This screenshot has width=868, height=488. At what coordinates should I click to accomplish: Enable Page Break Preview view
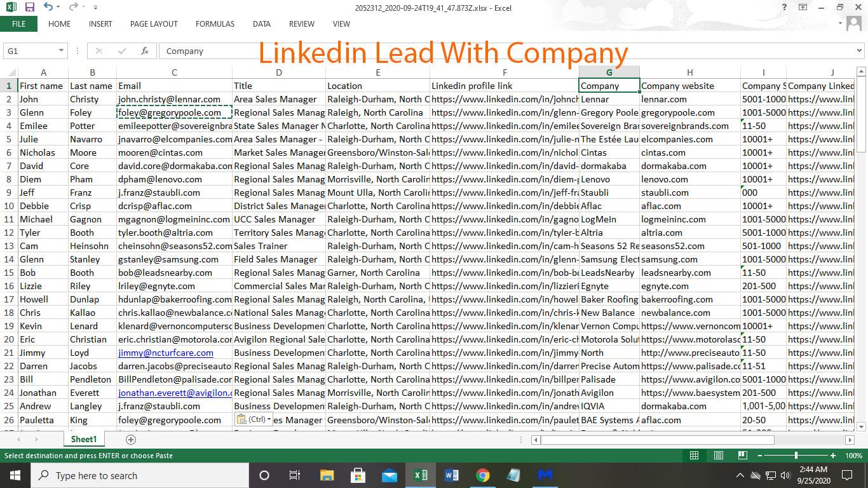742,456
